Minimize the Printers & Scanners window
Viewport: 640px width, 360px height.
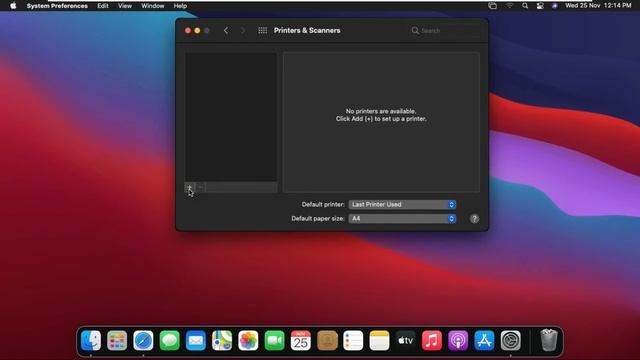click(197, 31)
